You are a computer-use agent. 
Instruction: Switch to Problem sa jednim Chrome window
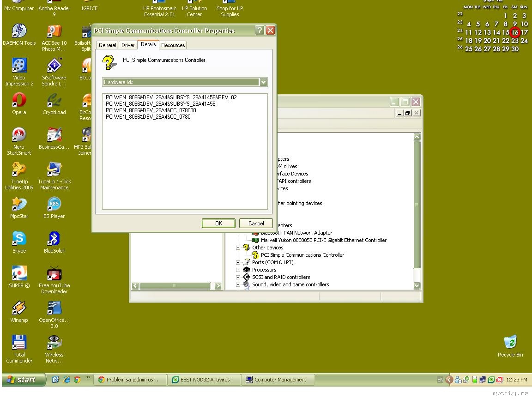coord(131,380)
